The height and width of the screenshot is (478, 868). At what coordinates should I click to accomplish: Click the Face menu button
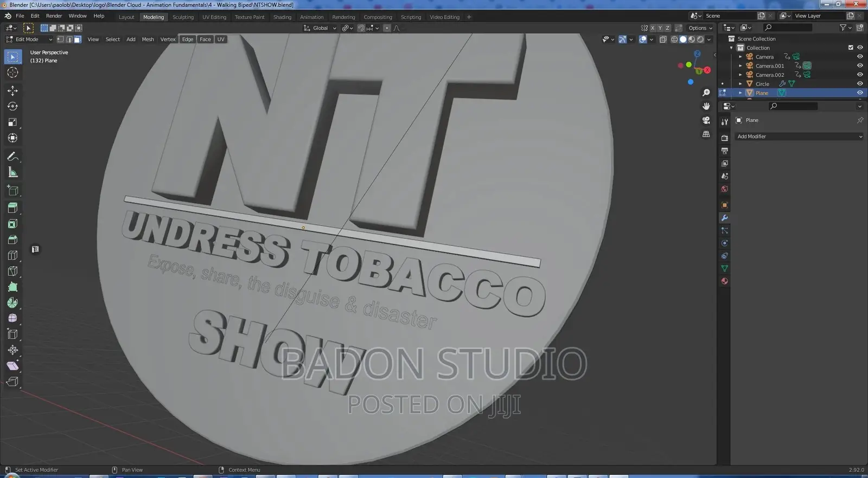[x=205, y=40]
